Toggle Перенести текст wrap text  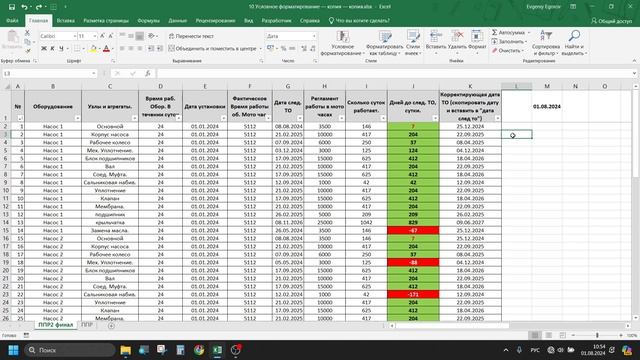191,36
